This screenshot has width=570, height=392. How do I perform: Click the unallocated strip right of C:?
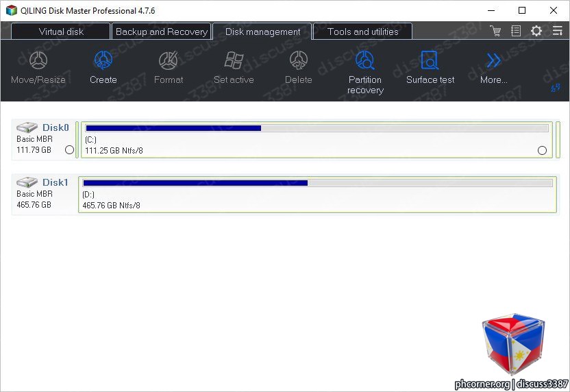pos(558,140)
